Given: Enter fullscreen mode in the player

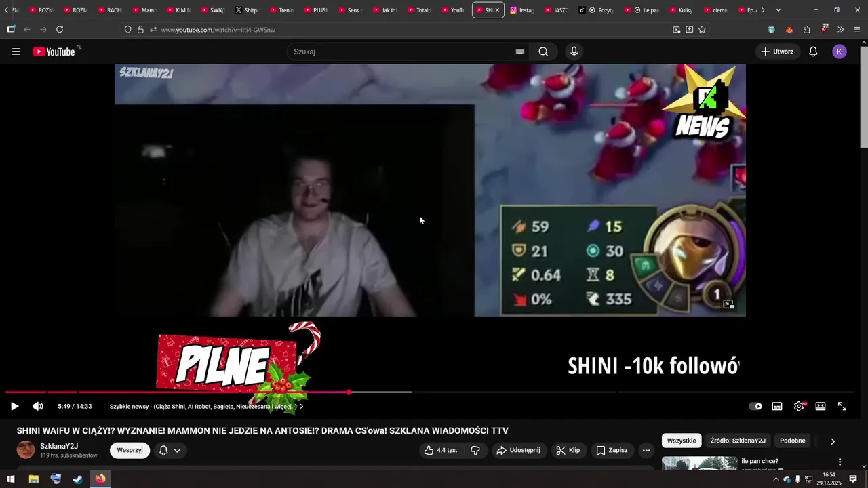Looking at the screenshot, I should coord(842,406).
